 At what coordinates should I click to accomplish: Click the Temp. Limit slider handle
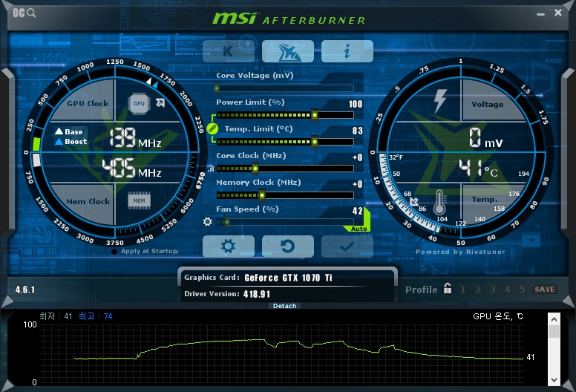coord(315,142)
